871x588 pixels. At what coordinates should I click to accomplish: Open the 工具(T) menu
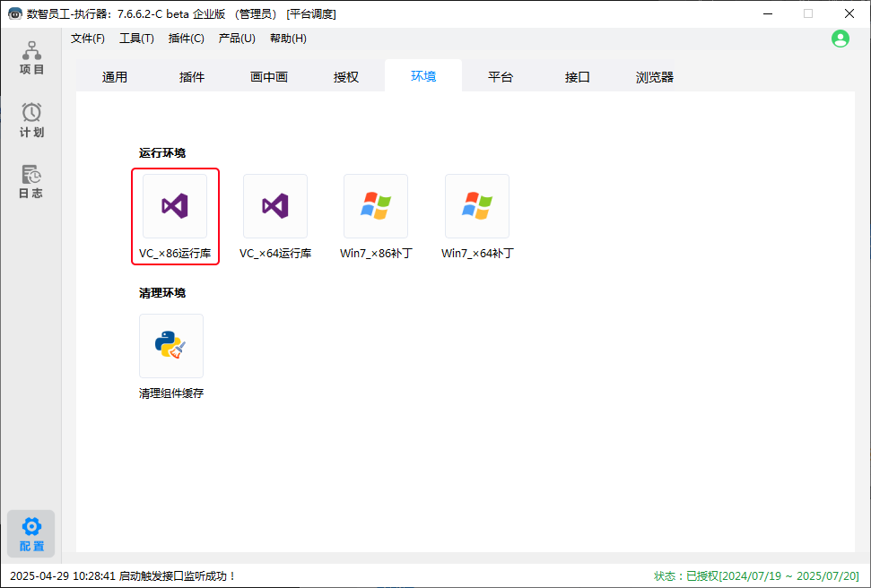pos(136,39)
